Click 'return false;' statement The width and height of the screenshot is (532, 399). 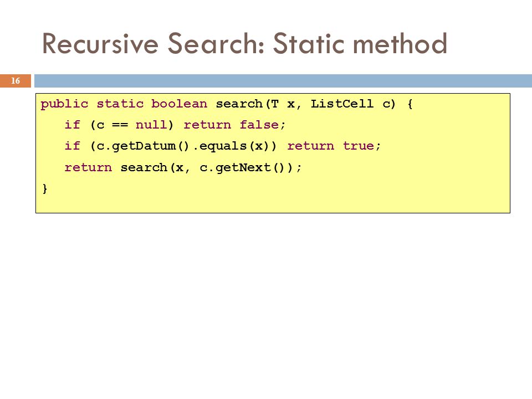point(234,125)
